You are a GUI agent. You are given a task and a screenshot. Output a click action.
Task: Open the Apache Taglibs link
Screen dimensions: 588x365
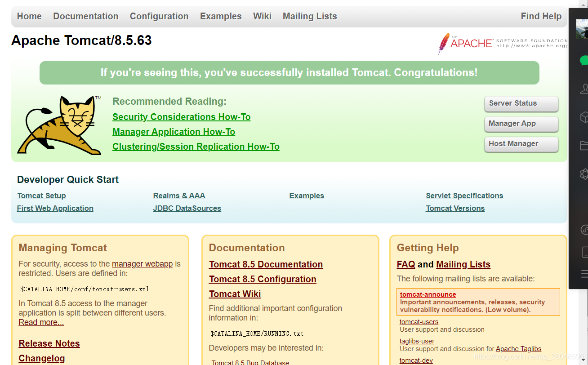click(519, 349)
